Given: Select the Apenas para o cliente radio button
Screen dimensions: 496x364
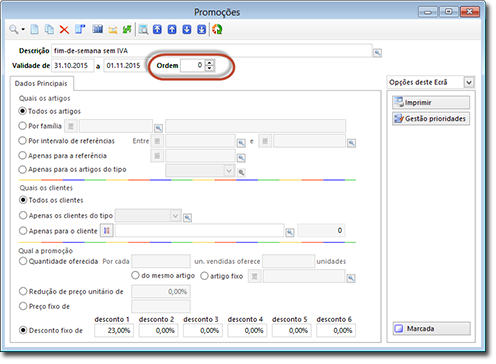Looking at the screenshot, I should pos(23,231).
